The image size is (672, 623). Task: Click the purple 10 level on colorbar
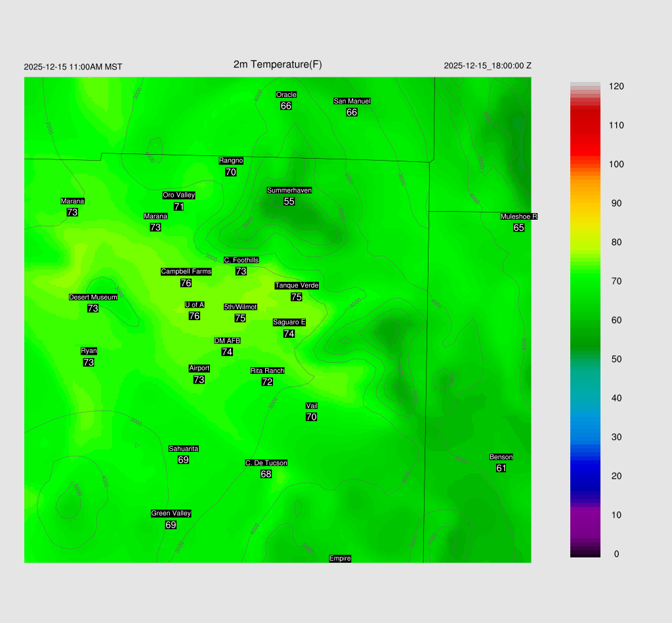tap(585, 515)
